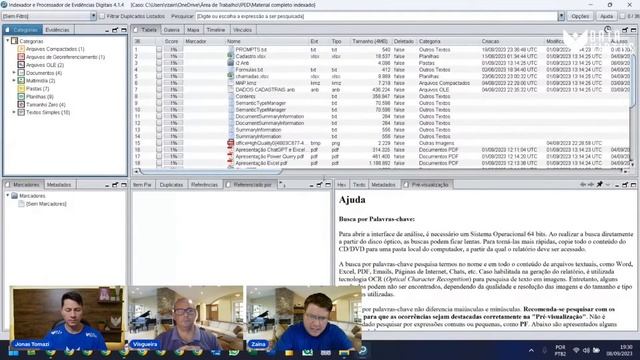Open the Timeline tab

pyautogui.click(x=216, y=30)
